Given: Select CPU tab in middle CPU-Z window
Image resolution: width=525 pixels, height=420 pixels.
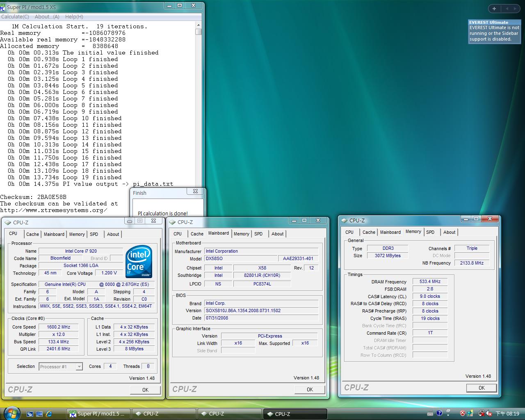Looking at the screenshot, I should point(178,234).
